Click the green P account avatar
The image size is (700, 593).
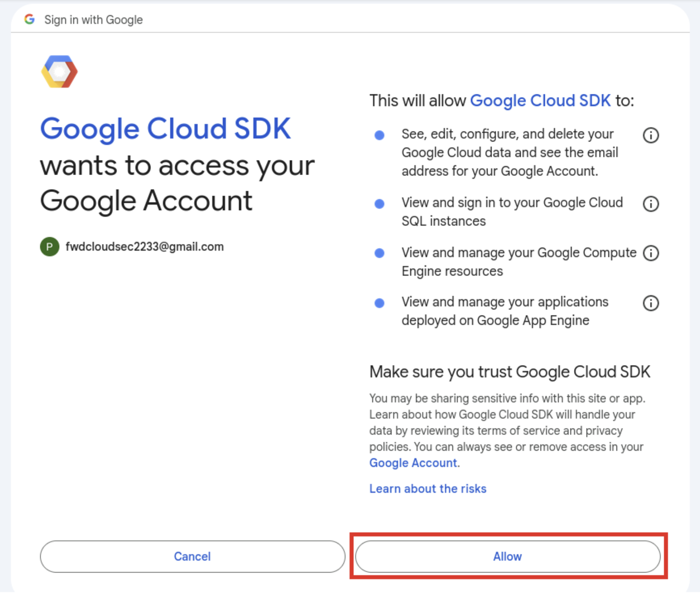50,247
